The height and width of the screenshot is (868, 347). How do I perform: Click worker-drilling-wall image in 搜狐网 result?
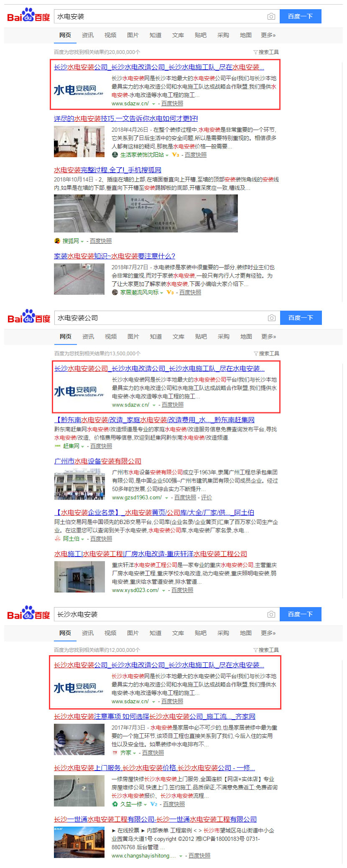tap(207, 214)
